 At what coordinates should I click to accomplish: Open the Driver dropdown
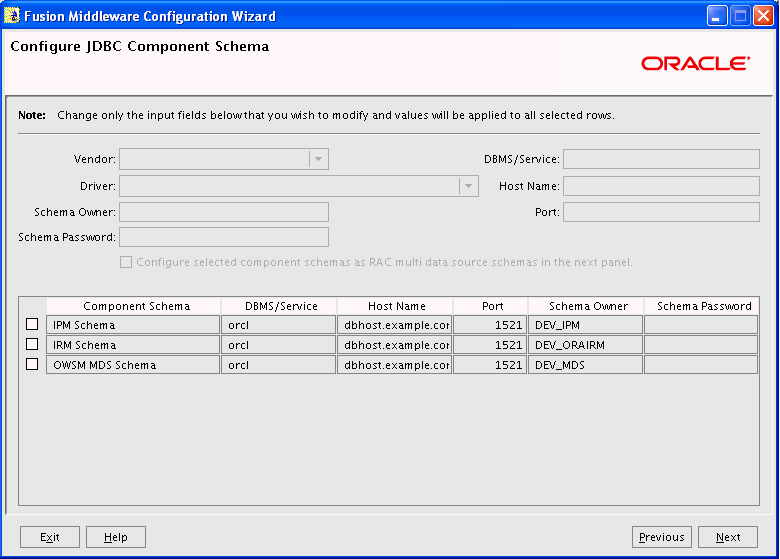click(468, 186)
